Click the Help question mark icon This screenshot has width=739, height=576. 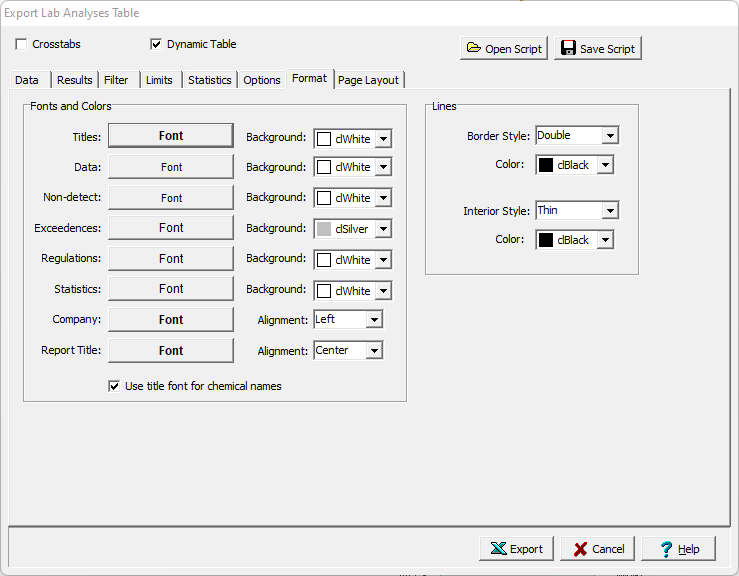click(666, 549)
